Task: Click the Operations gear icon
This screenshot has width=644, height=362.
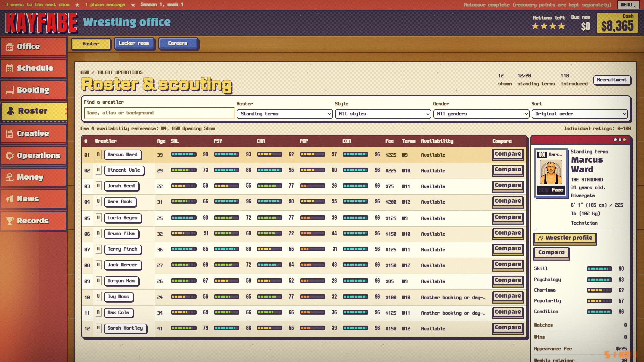Action: (x=10, y=156)
